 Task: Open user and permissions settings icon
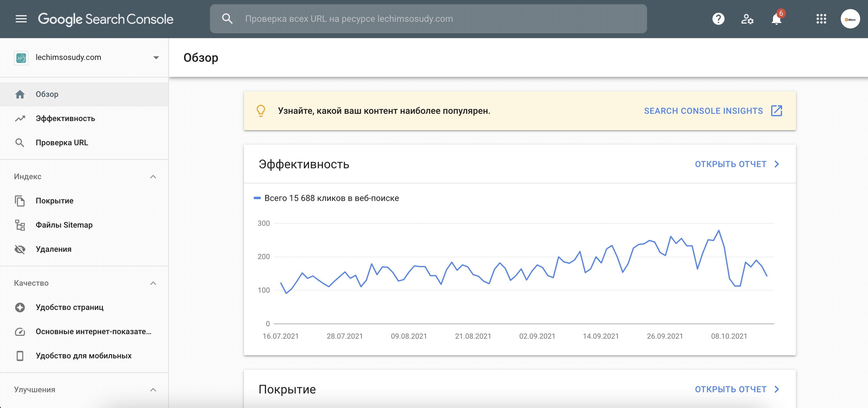(747, 19)
